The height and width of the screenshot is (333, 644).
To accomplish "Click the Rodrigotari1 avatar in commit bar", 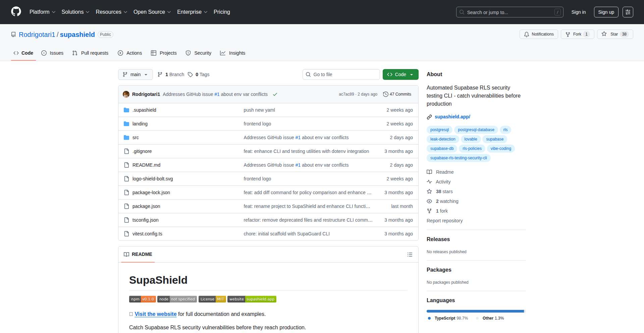I will pos(126,94).
